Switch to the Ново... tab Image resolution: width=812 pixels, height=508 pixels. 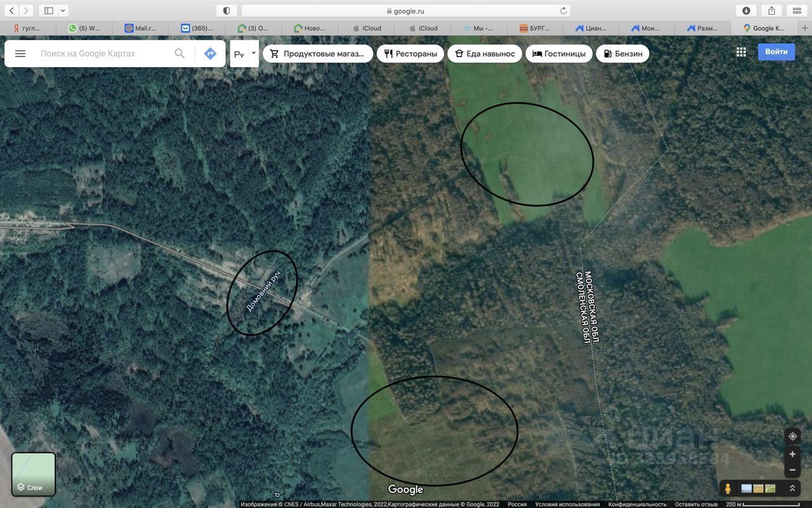pos(310,28)
